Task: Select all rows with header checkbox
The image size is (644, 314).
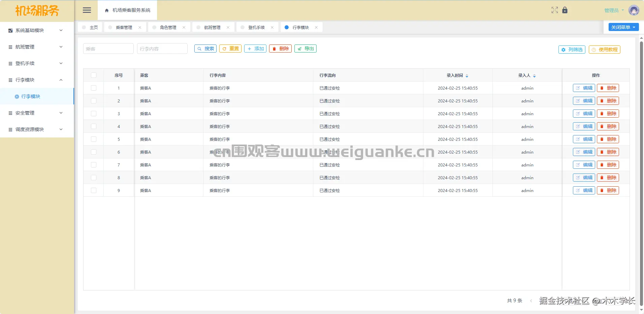Action: (94, 75)
